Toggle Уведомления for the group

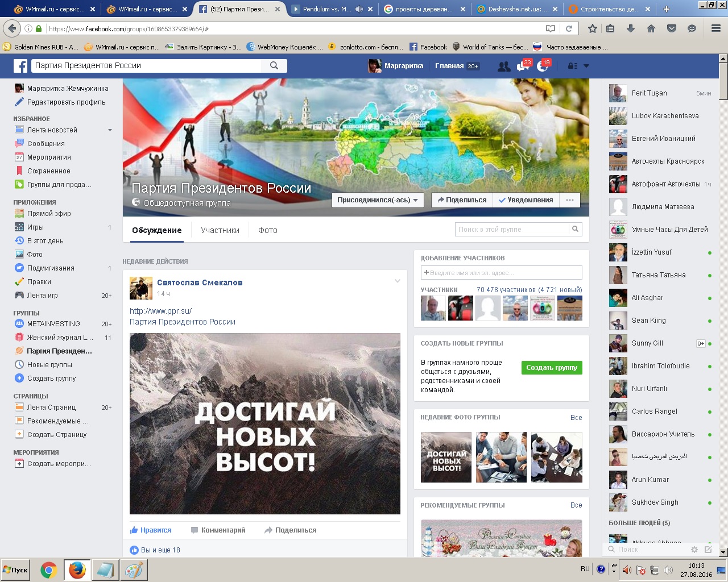click(526, 200)
